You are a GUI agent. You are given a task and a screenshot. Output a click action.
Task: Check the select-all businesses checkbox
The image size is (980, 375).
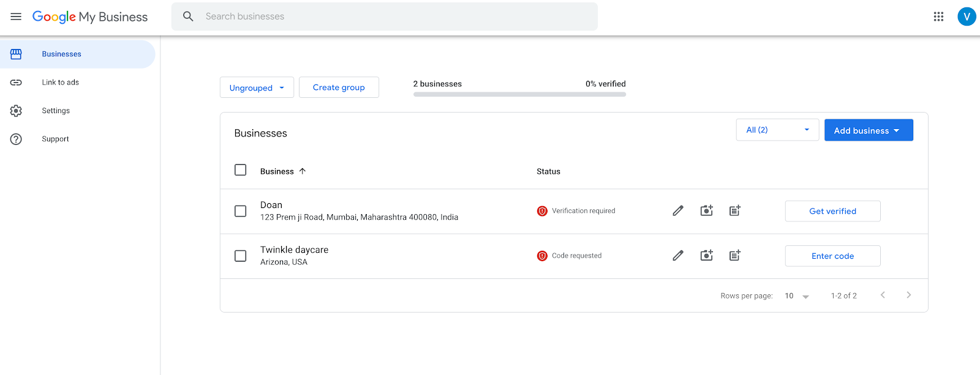tap(240, 170)
